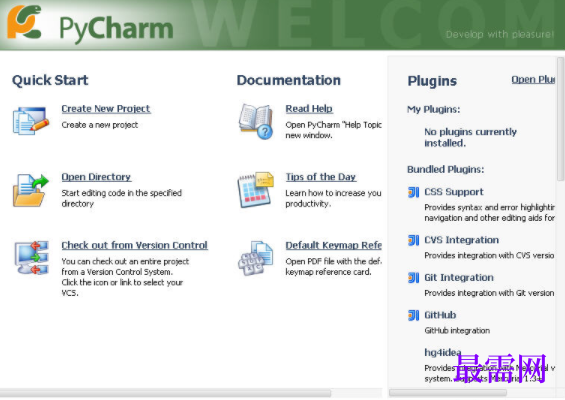The width and height of the screenshot is (565, 400).
Task: Click the Plugins panel horizontal scrollbar
Action: coord(448,392)
